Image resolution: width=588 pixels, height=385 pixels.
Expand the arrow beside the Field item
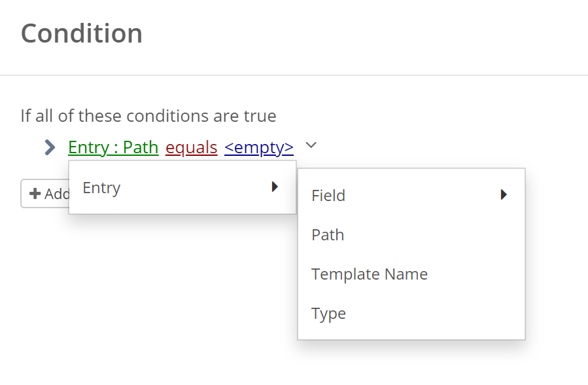pyautogui.click(x=504, y=194)
